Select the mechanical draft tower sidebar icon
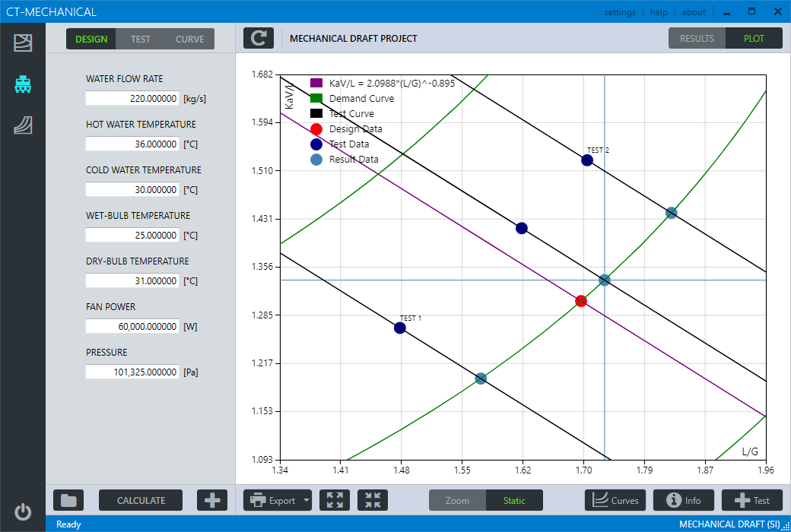This screenshot has width=791, height=532. point(23,84)
